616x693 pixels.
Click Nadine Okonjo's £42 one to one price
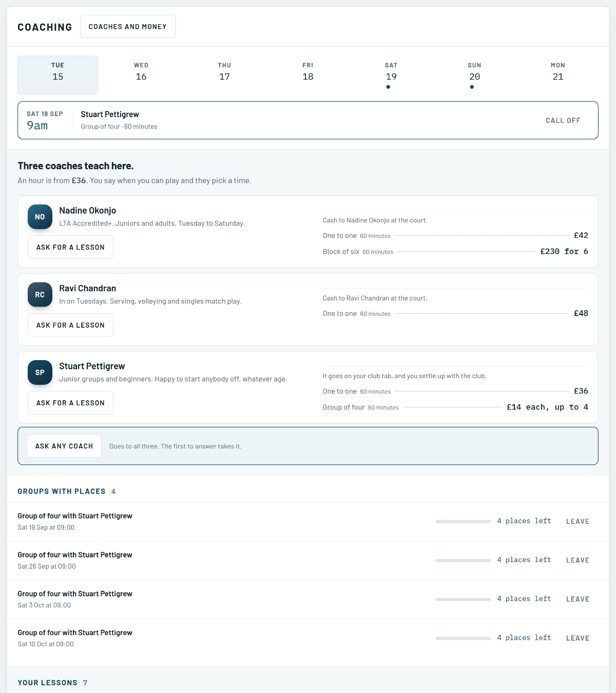(x=581, y=235)
